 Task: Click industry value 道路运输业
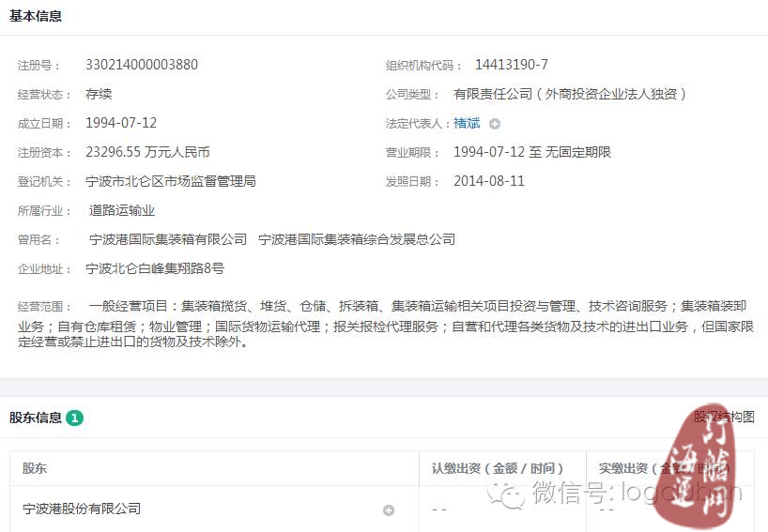(122, 210)
